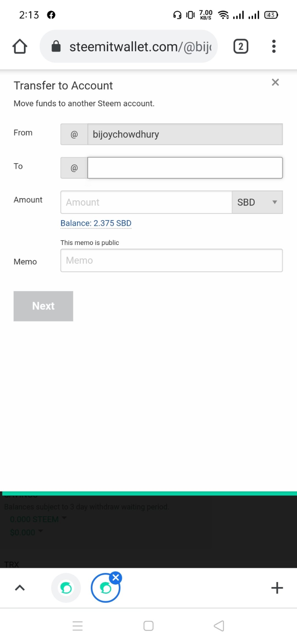
Task: Add a new tab with plus icon
Action: click(277, 588)
